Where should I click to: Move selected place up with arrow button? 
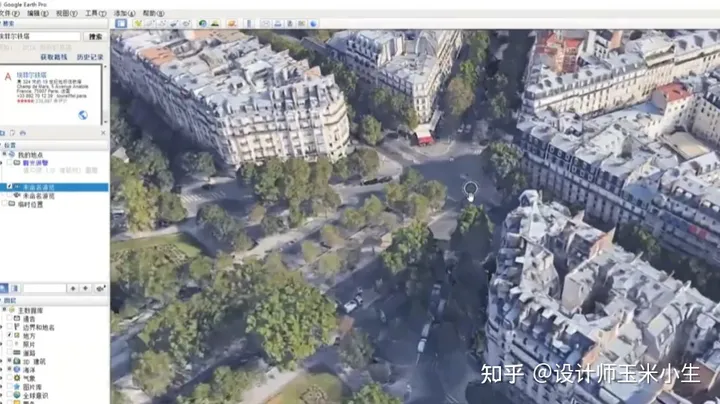(73, 288)
